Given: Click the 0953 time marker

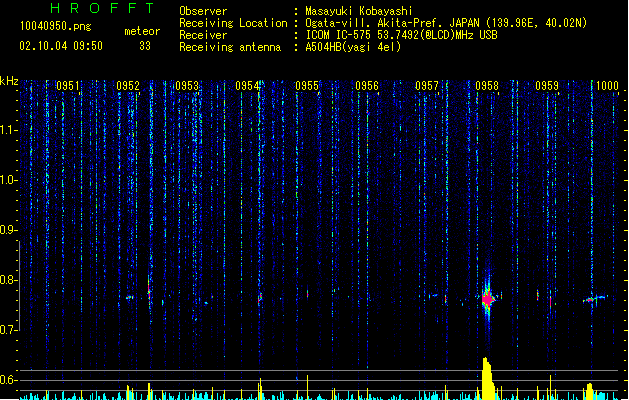Looking at the screenshot, I should click(187, 86).
